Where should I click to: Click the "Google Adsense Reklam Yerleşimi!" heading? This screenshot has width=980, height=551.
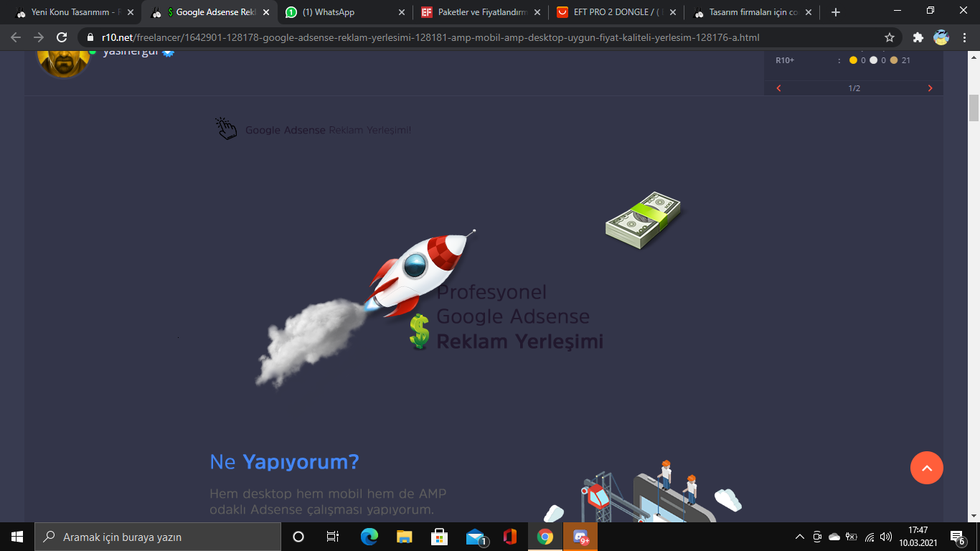[x=329, y=130]
